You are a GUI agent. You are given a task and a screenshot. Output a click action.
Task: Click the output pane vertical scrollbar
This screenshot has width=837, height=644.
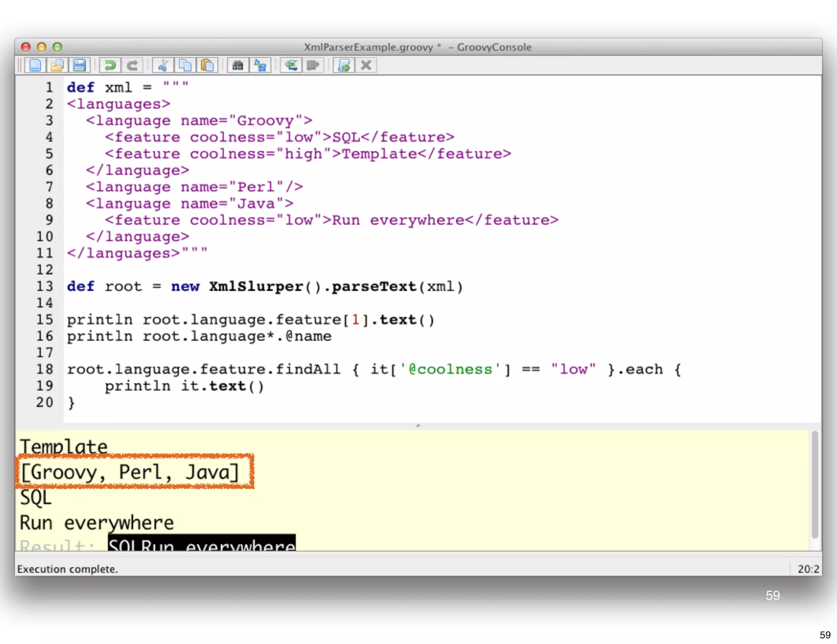pos(815,485)
